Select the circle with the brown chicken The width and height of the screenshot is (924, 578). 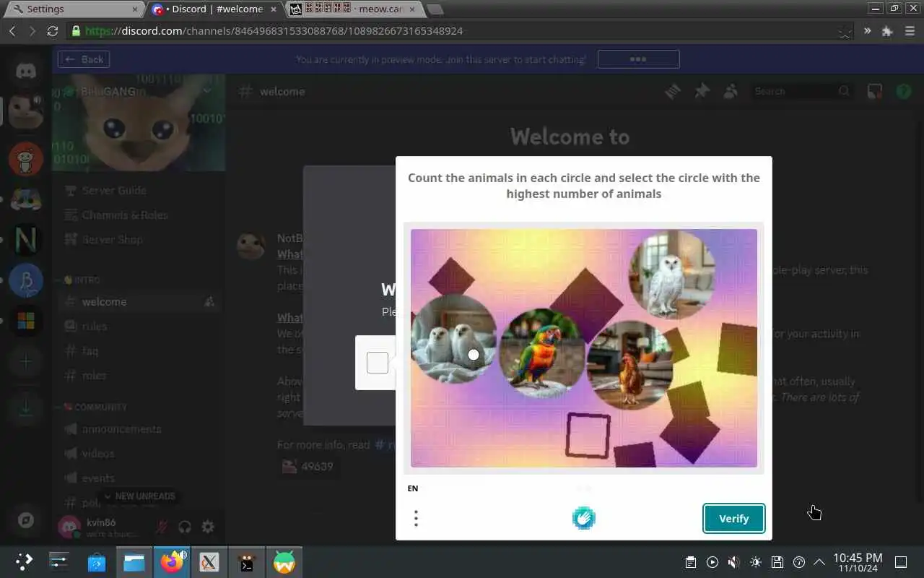click(630, 365)
